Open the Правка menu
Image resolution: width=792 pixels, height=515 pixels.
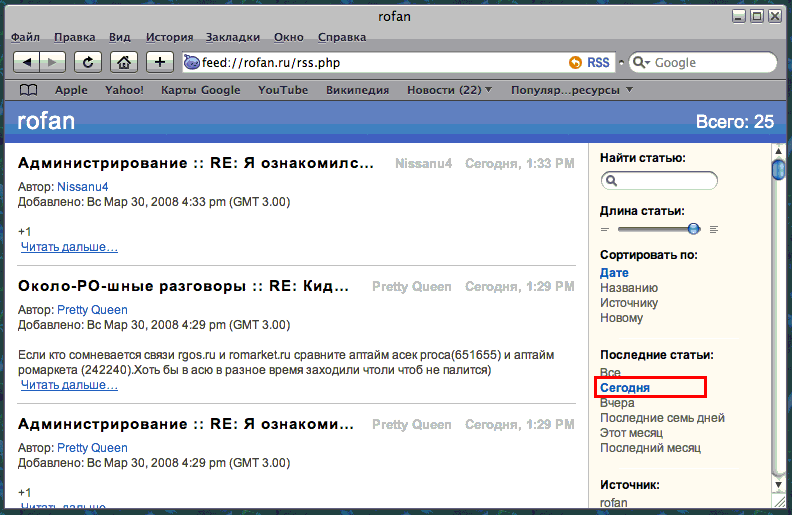(x=75, y=37)
